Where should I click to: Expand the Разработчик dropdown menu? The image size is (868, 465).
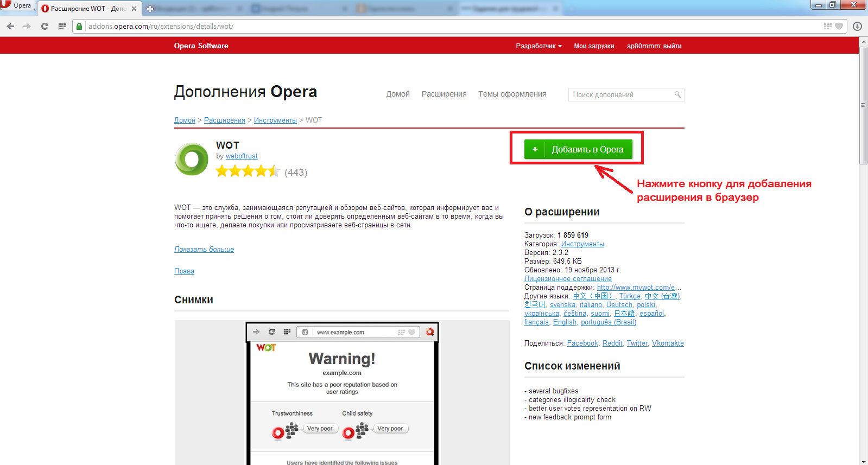click(538, 46)
